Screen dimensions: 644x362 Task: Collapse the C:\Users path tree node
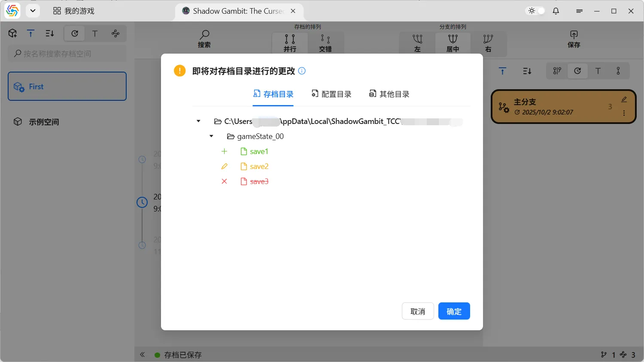(198, 121)
